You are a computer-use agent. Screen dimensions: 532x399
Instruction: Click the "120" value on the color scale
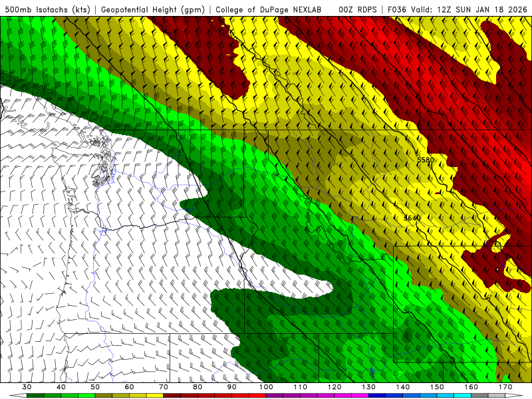pyautogui.click(x=334, y=387)
